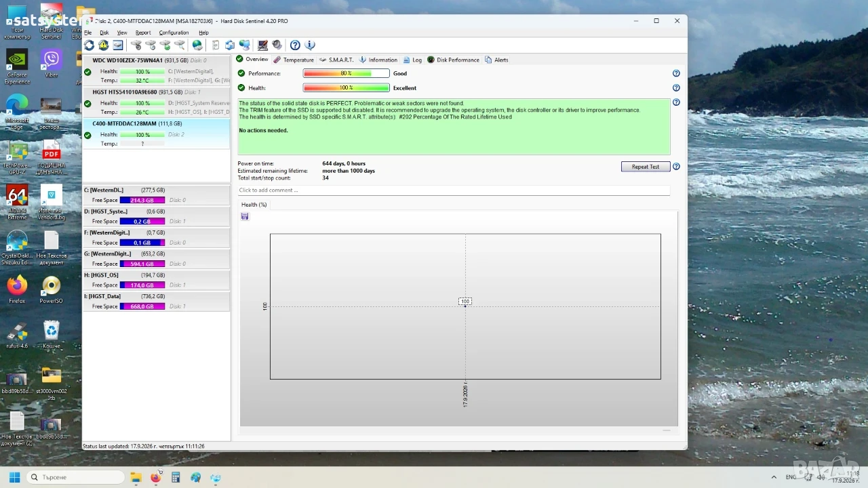
Task: Click the speaker sound toolbar icon
Action: pos(277,45)
